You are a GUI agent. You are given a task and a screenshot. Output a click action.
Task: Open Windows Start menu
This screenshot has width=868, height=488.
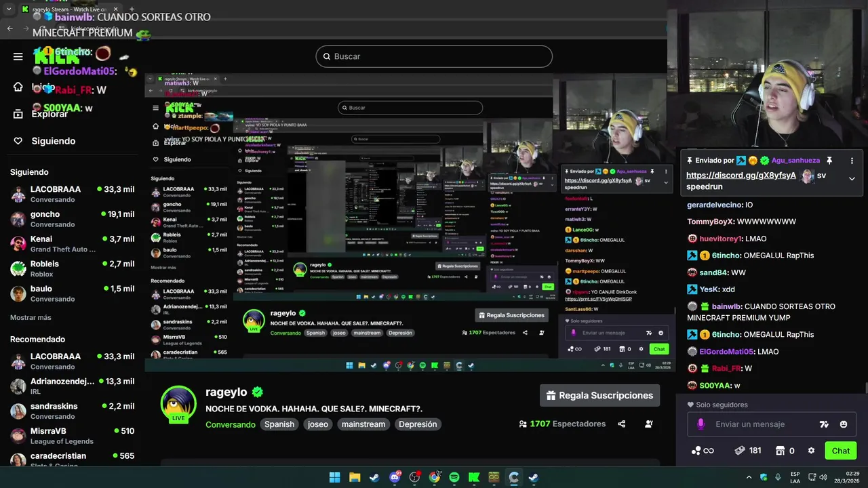click(334, 477)
